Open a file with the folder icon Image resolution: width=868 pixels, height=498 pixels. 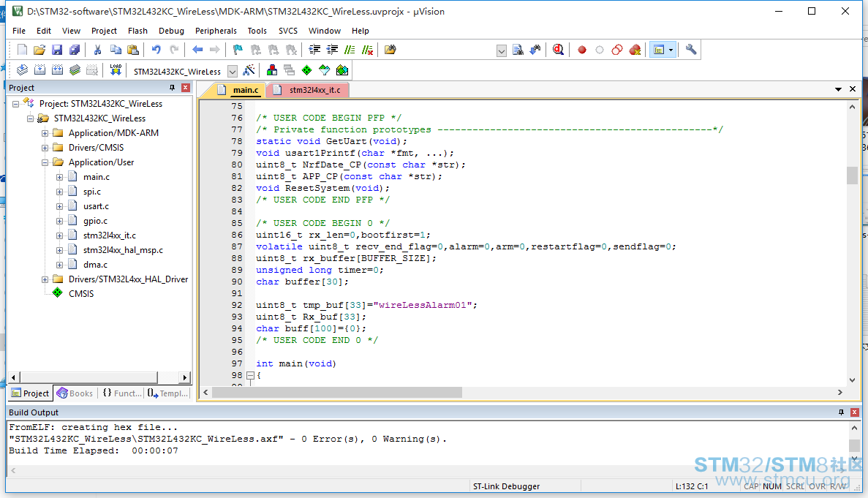(x=39, y=50)
